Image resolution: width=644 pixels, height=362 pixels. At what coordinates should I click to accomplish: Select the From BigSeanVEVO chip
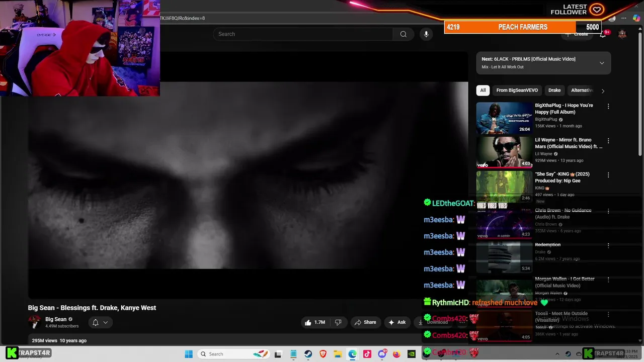(x=517, y=90)
